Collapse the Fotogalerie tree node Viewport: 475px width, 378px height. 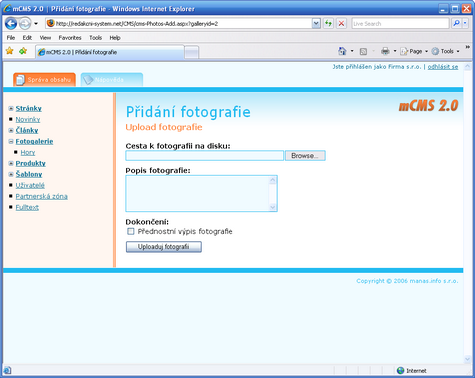tap(11, 141)
